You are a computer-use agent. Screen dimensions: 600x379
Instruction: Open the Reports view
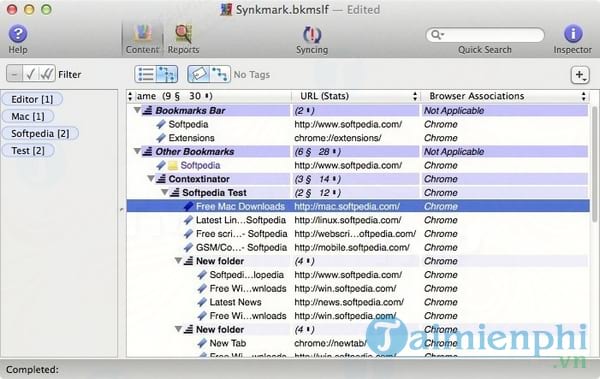pyautogui.click(x=183, y=38)
